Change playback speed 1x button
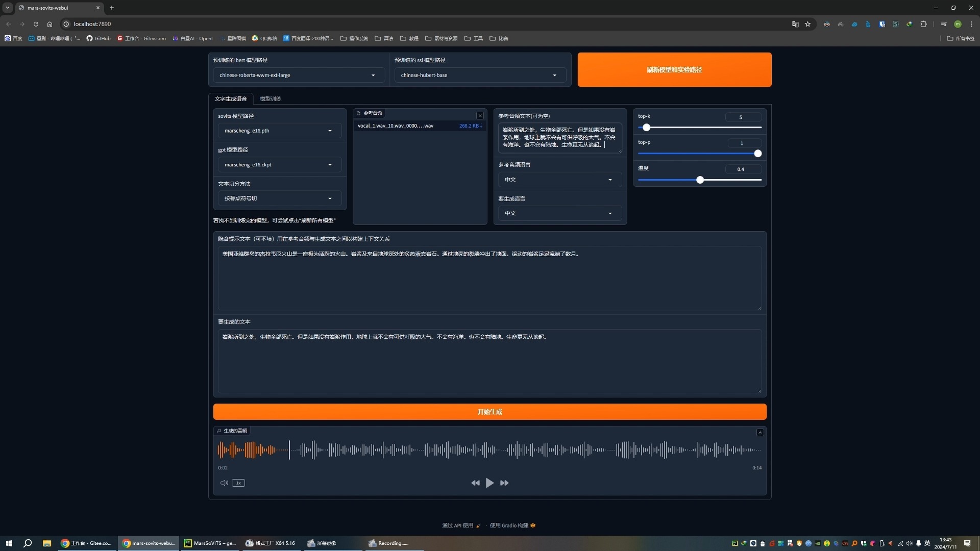The height and width of the screenshot is (551, 980). click(x=238, y=483)
